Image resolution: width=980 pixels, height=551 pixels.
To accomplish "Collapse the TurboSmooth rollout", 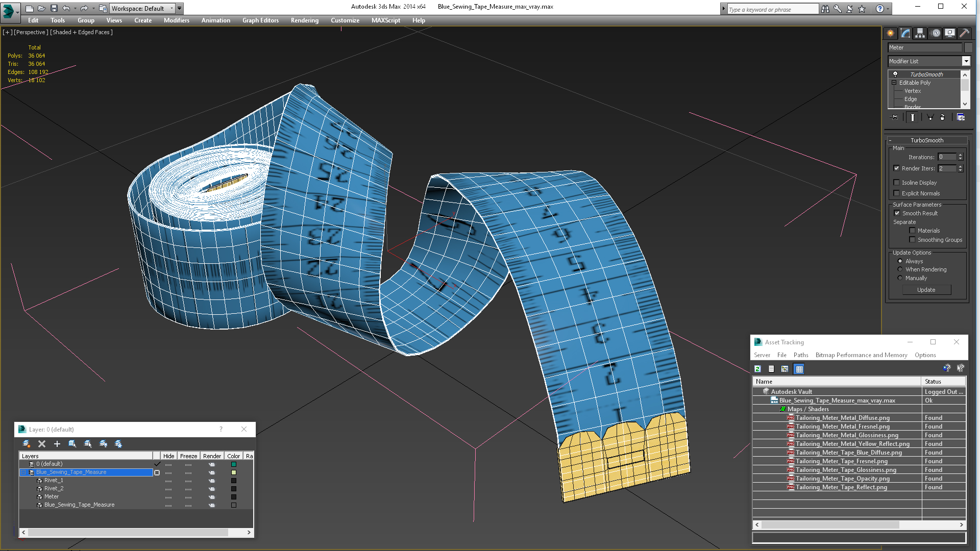I will tap(890, 140).
